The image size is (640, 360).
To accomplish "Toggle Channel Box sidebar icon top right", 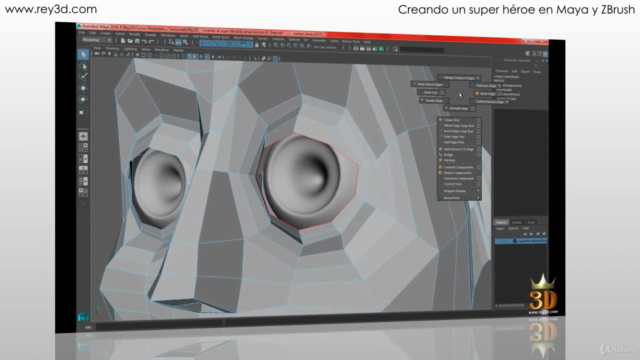I will [x=545, y=54].
